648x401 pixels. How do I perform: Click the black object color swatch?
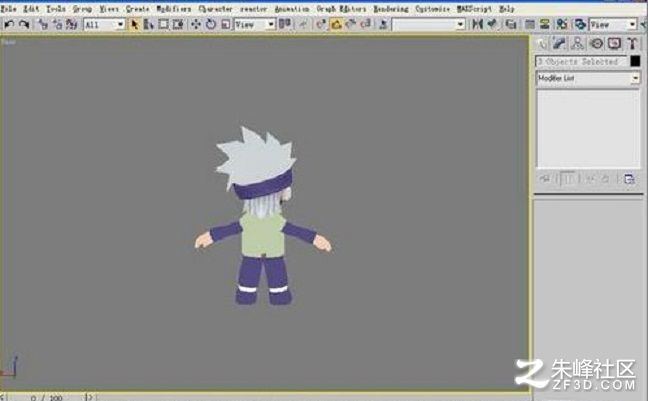(x=635, y=62)
